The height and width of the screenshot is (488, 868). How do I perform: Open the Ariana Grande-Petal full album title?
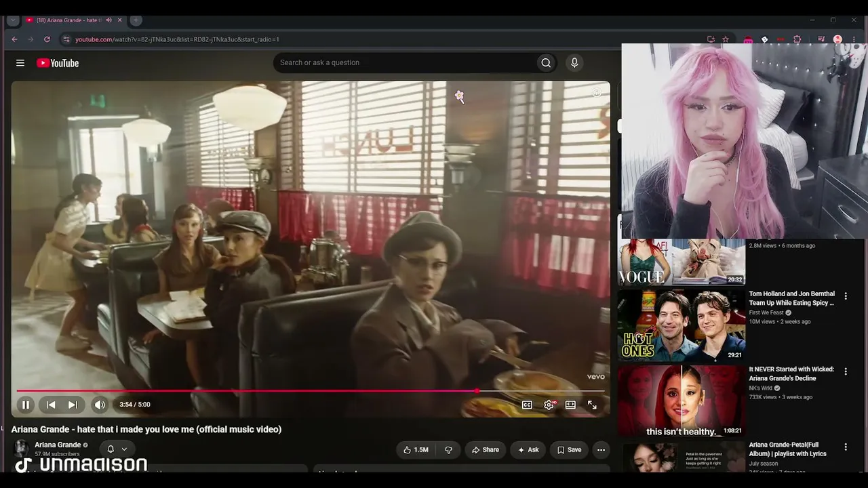(x=787, y=449)
